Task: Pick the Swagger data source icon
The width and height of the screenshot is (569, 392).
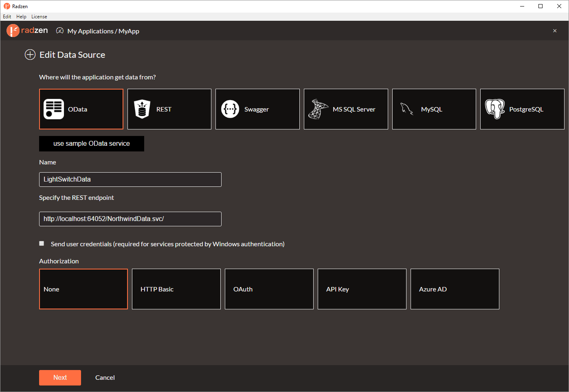Action: (230, 109)
